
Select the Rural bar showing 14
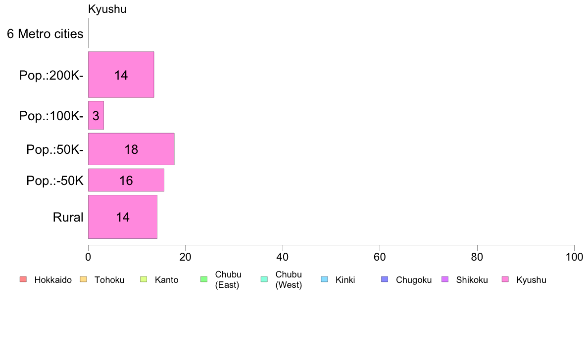[123, 217]
